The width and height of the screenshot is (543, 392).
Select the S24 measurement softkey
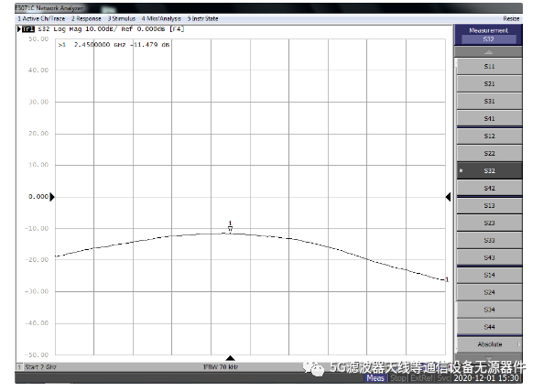[x=489, y=292]
